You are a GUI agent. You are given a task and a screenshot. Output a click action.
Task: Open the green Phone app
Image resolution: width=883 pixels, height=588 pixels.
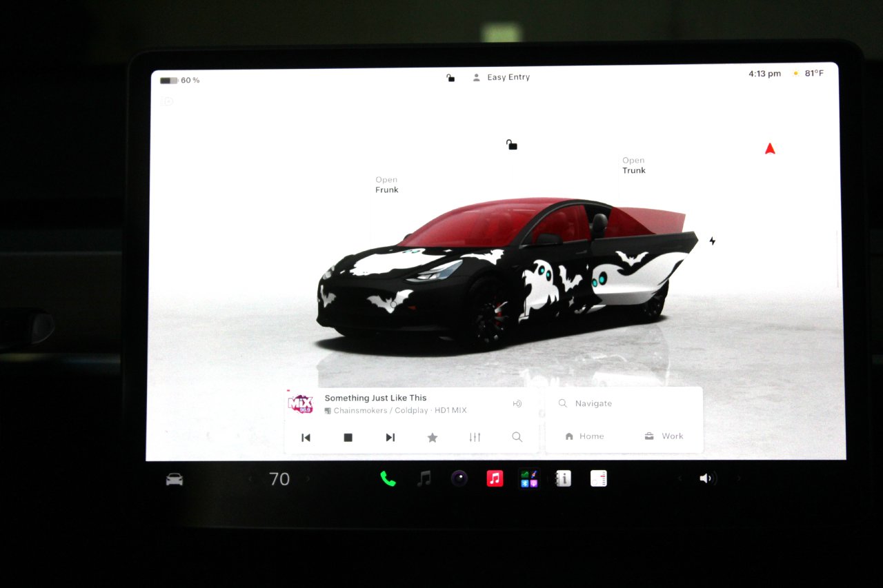tap(388, 478)
